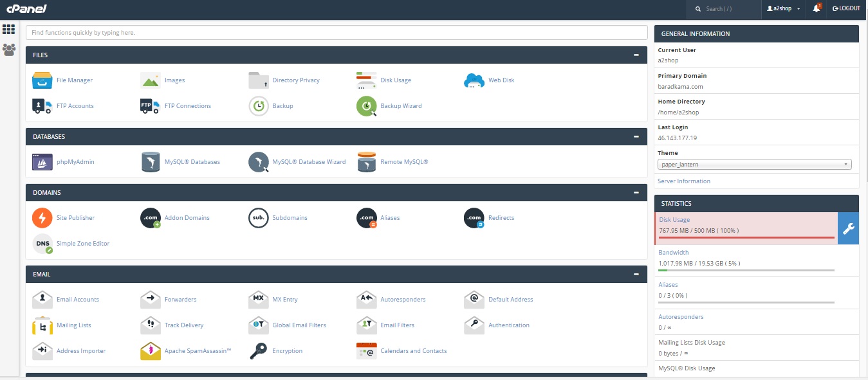Screen dimensions: 868x380
Task: Click the cPanel logo
Action: [27, 8]
